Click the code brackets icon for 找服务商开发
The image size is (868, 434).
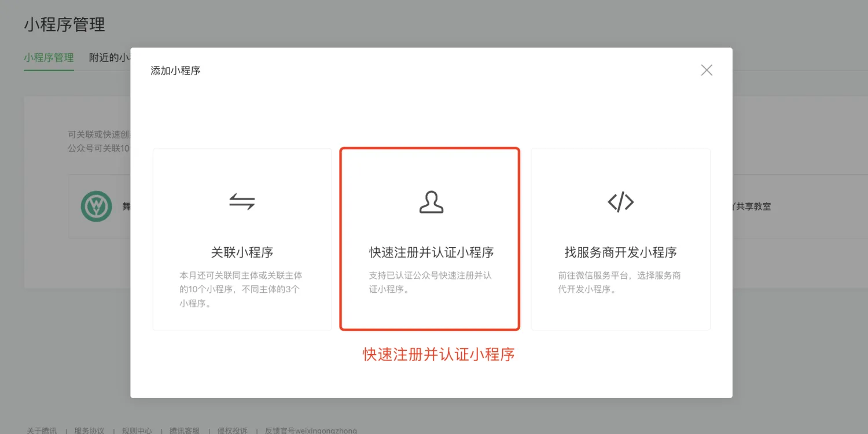coord(620,202)
